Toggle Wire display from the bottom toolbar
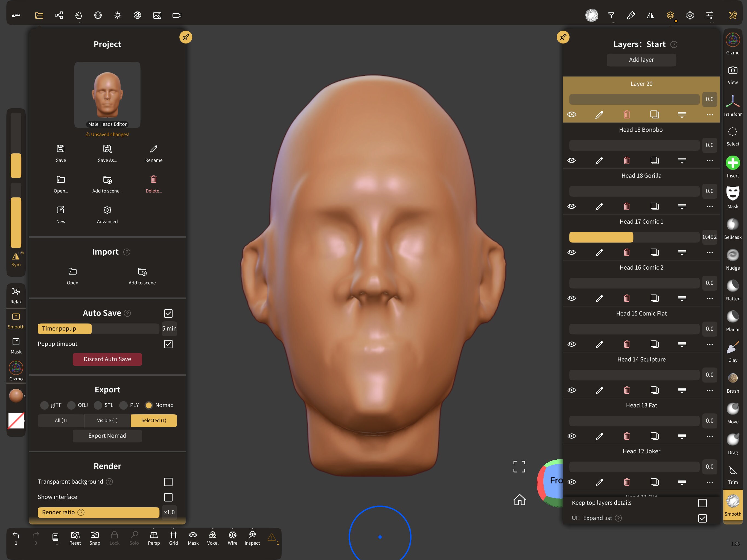Screen dimensions: 747x560 pos(232,538)
